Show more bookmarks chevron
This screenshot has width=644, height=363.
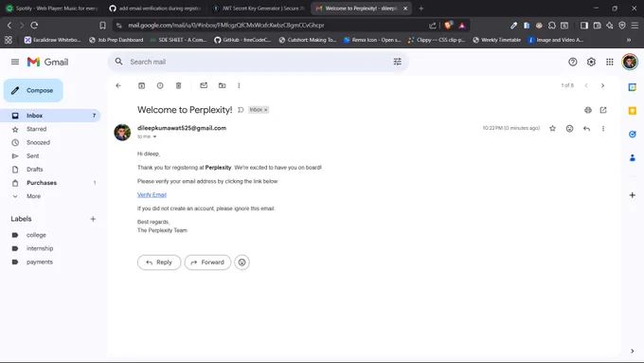click(x=629, y=40)
